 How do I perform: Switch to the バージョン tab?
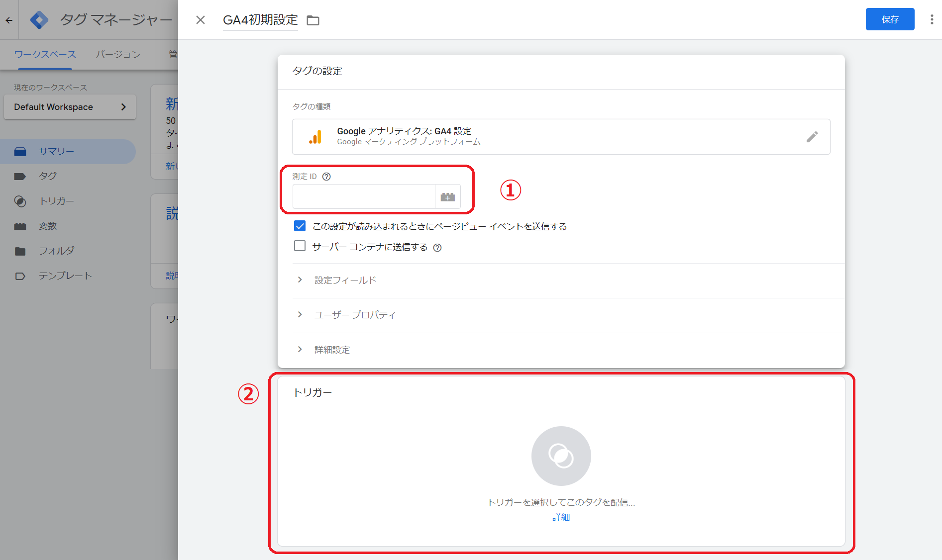118,55
